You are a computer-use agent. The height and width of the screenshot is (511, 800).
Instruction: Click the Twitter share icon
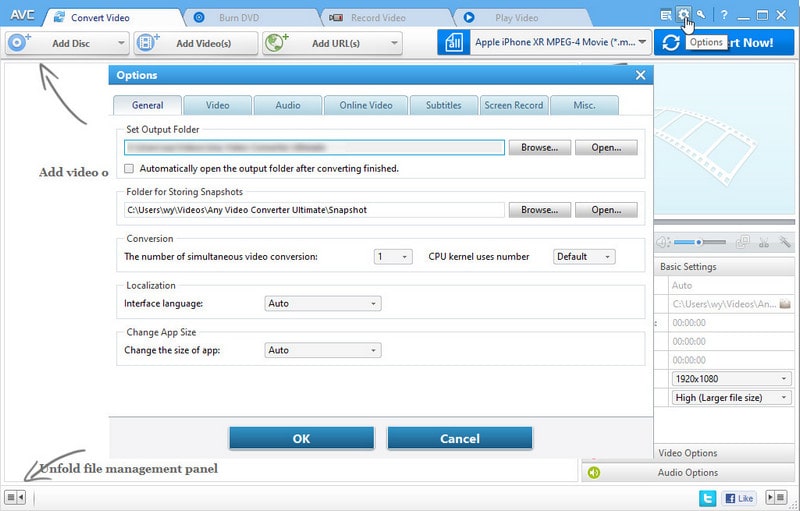click(707, 498)
